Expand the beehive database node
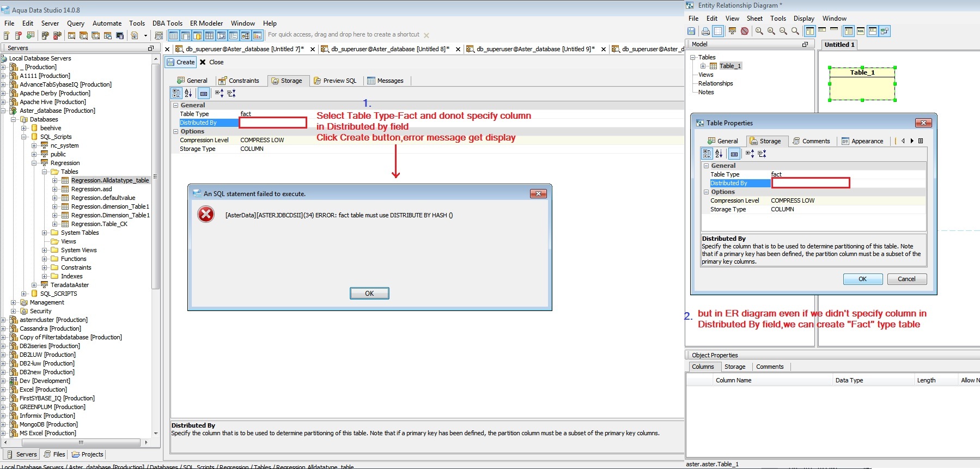Screen dimensions: 980x469 tap(24, 128)
